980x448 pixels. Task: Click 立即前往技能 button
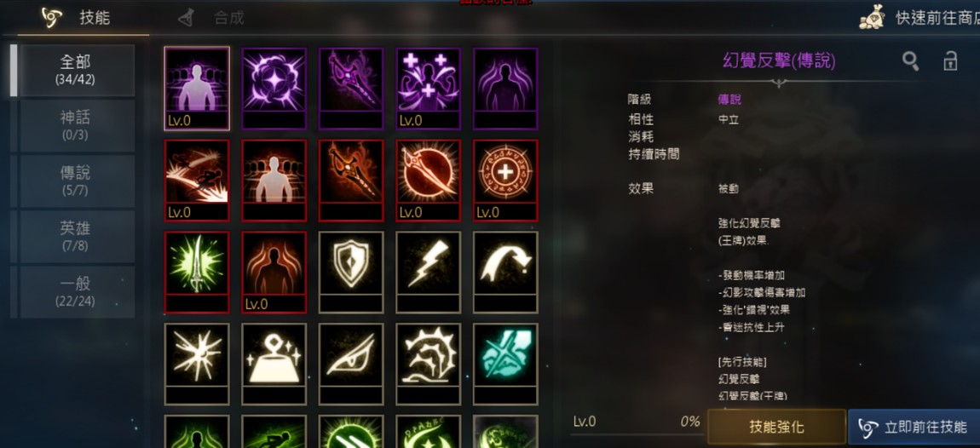(x=914, y=428)
